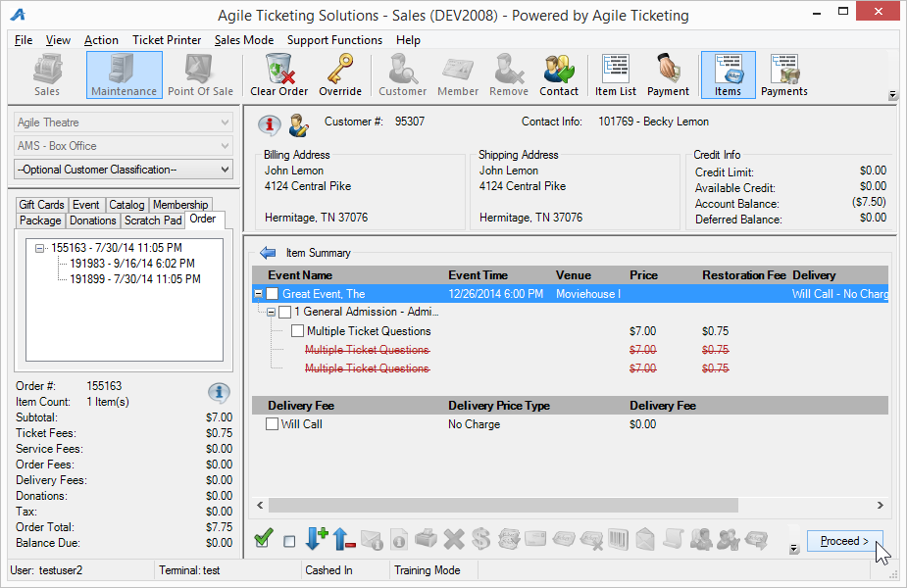Switch to the Membership tab
Viewport: 907px width, 588px height.
coord(180,205)
